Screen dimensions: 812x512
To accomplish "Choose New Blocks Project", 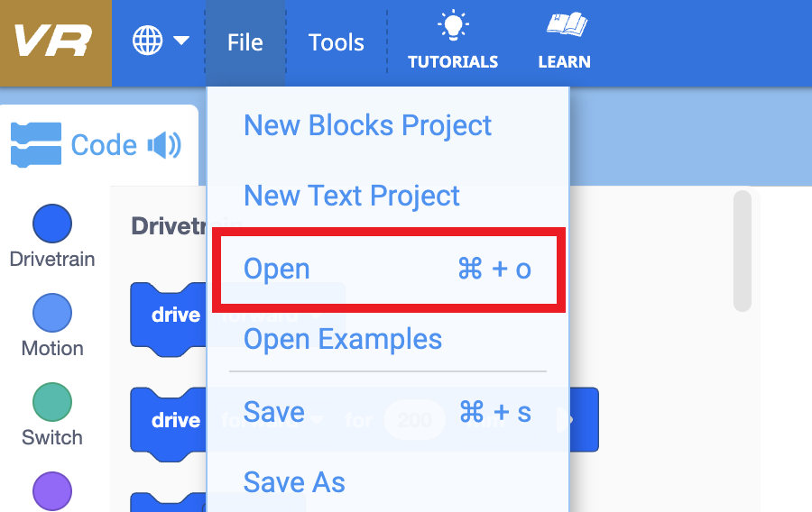I will [368, 125].
